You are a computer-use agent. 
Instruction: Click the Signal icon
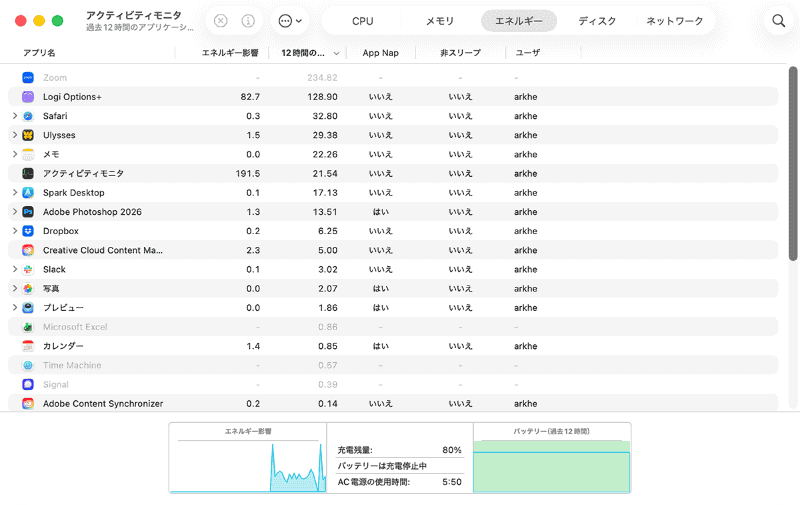click(x=28, y=385)
